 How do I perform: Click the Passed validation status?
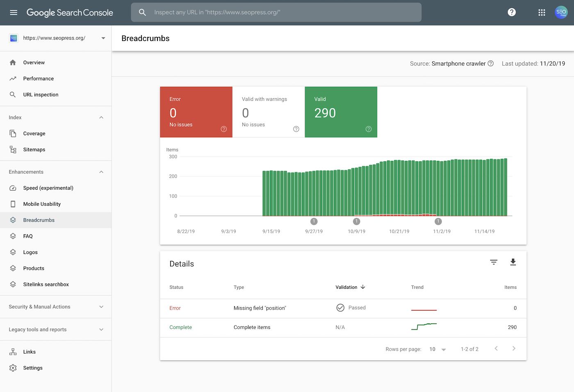(351, 308)
